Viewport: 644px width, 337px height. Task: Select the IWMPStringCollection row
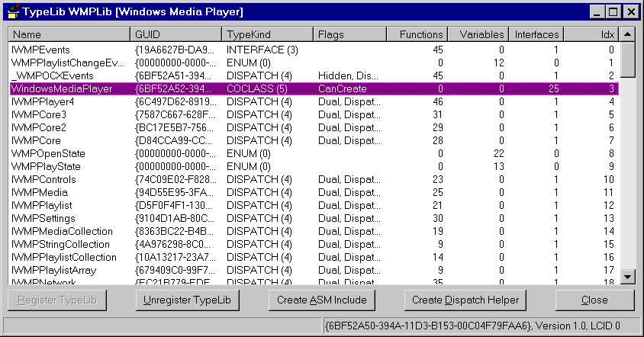point(314,244)
